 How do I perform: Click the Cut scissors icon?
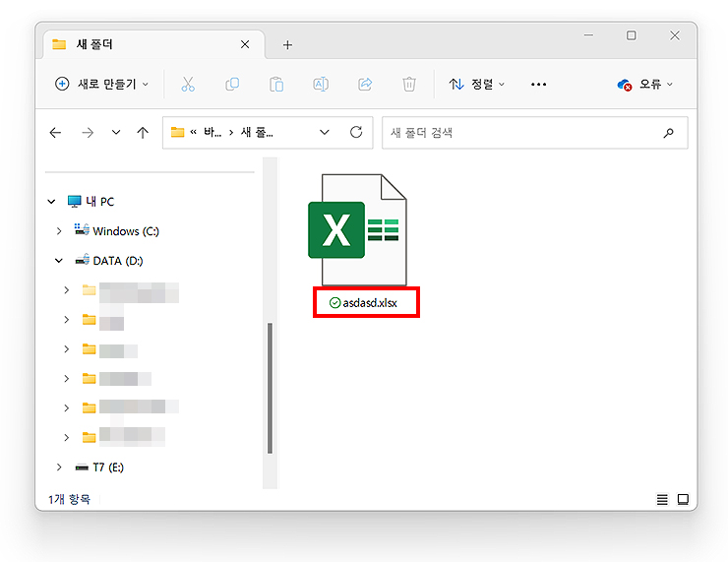(188, 84)
